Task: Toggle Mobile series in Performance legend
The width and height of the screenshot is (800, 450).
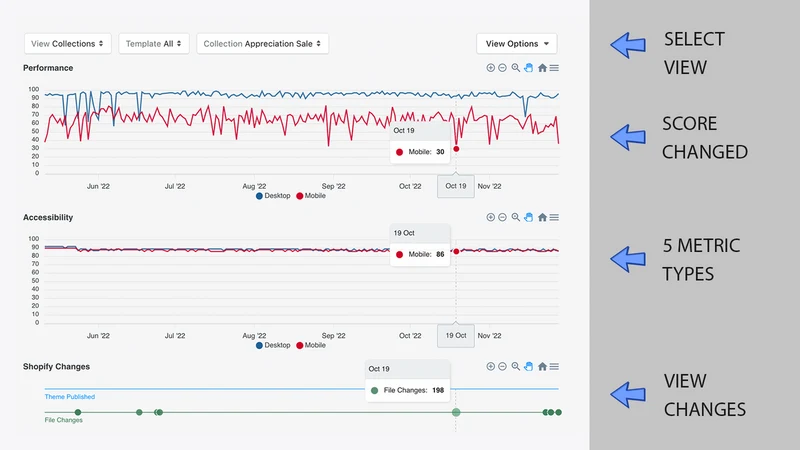Action: point(311,196)
